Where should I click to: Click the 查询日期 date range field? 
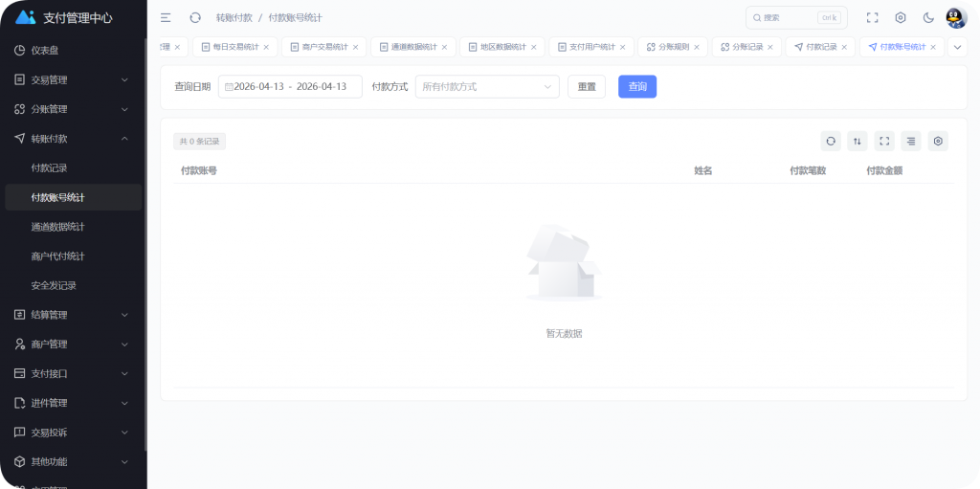coord(290,87)
